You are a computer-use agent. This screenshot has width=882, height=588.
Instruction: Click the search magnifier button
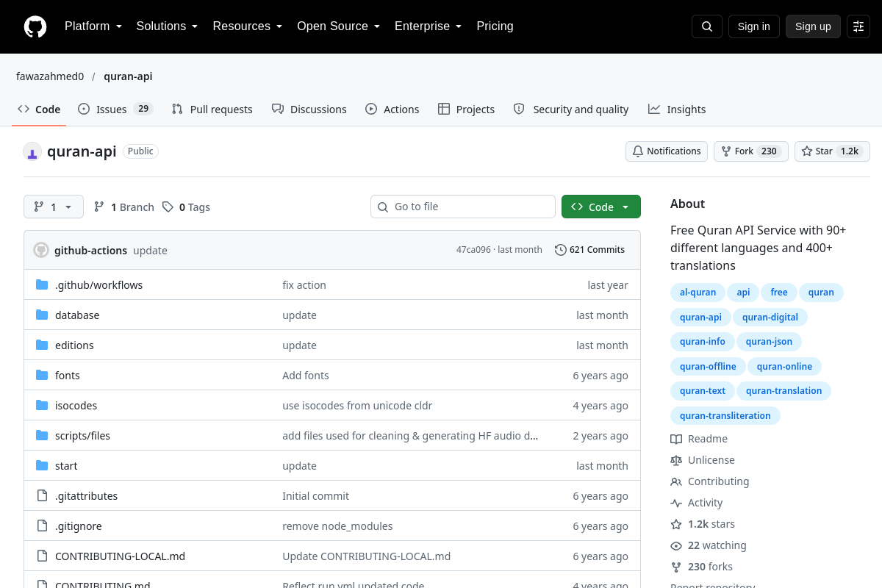pyautogui.click(x=707, y=26)
